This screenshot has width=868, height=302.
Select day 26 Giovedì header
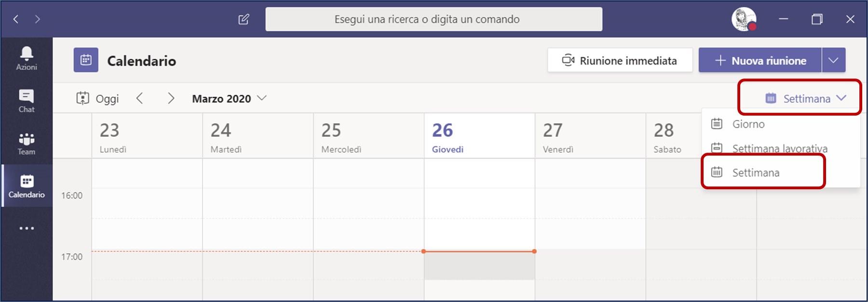click(x=480, y=136)
